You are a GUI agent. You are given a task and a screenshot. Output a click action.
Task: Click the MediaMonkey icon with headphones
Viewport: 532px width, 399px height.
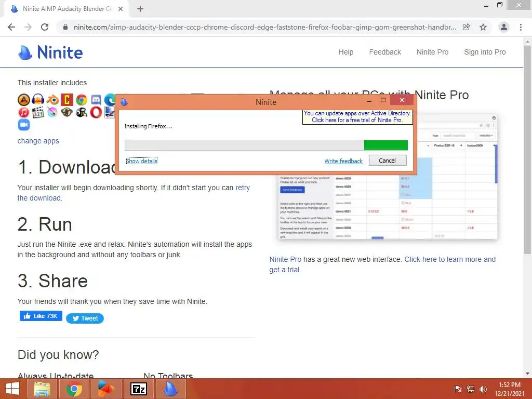point(67,112)
